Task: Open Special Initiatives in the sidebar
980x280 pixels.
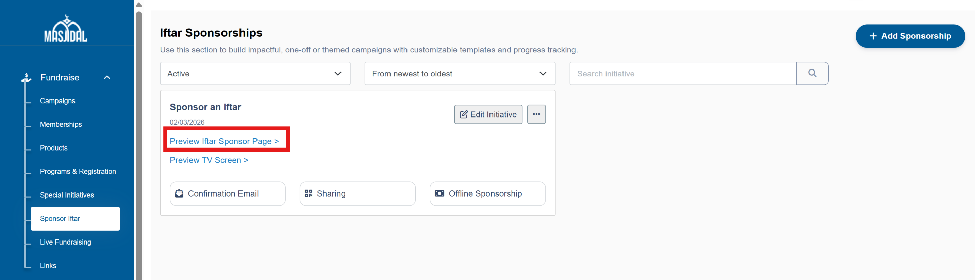Action: [67, 195]
